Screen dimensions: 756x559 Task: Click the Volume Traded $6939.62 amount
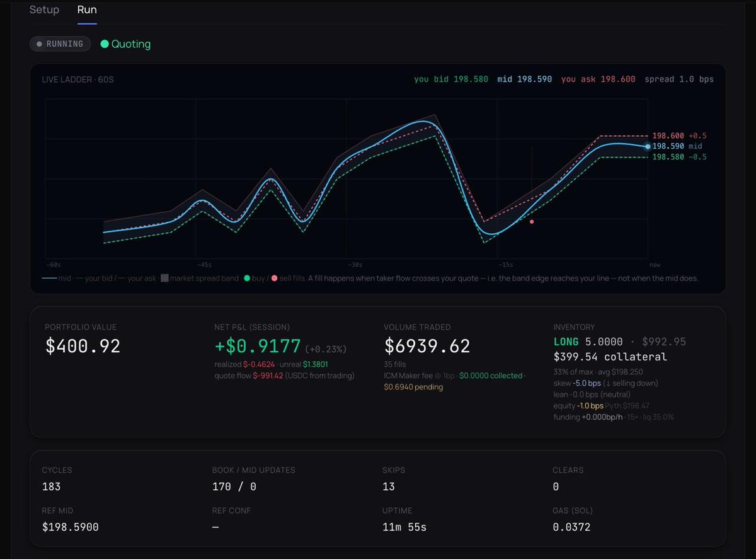coord(427,346)
